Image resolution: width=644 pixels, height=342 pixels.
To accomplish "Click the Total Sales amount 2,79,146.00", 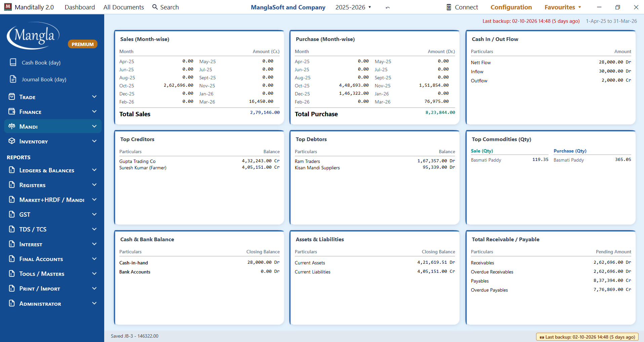I will click(265, 113).
